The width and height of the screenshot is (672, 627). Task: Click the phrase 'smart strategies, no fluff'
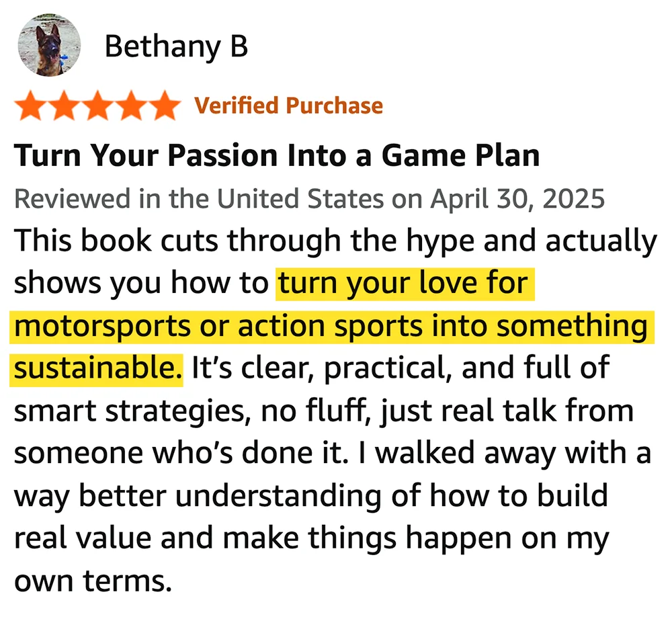191,411
